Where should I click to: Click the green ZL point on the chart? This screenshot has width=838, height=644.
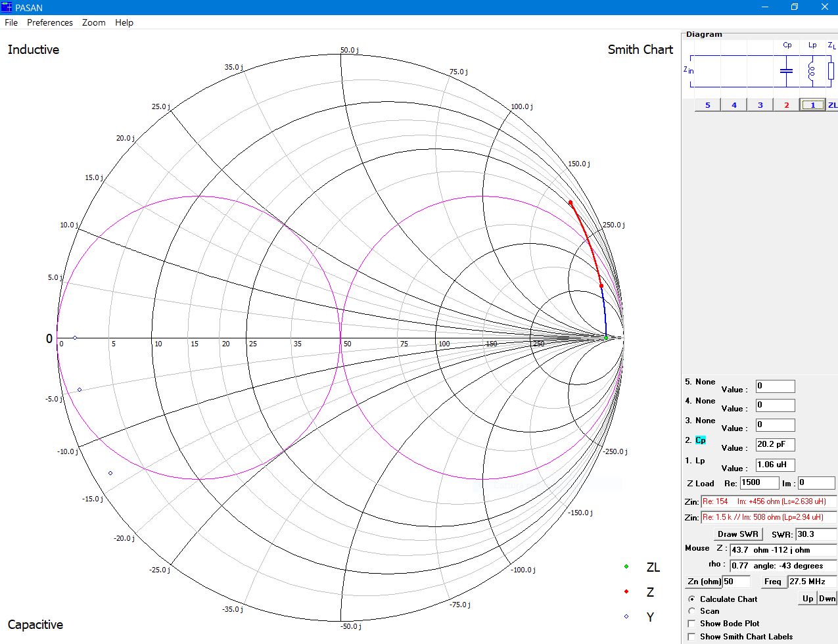606,338
